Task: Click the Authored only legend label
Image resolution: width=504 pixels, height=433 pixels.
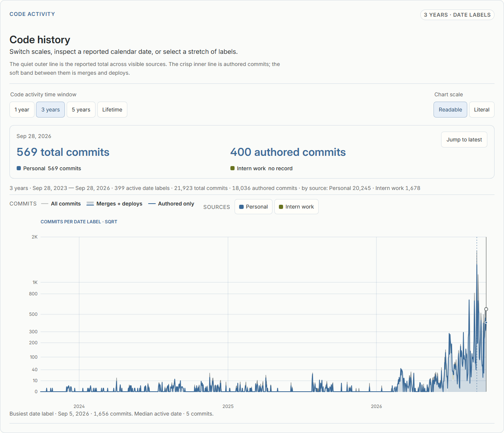Action: (x=176, y=204)
